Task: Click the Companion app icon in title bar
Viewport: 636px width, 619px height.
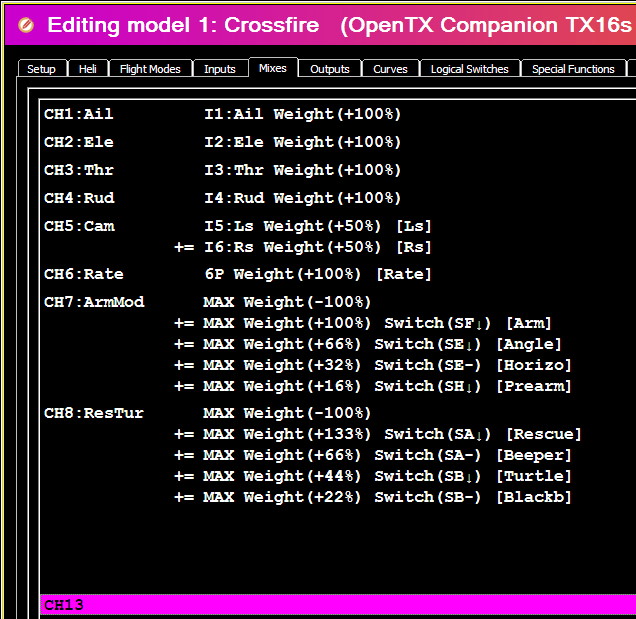Action: 26,26
